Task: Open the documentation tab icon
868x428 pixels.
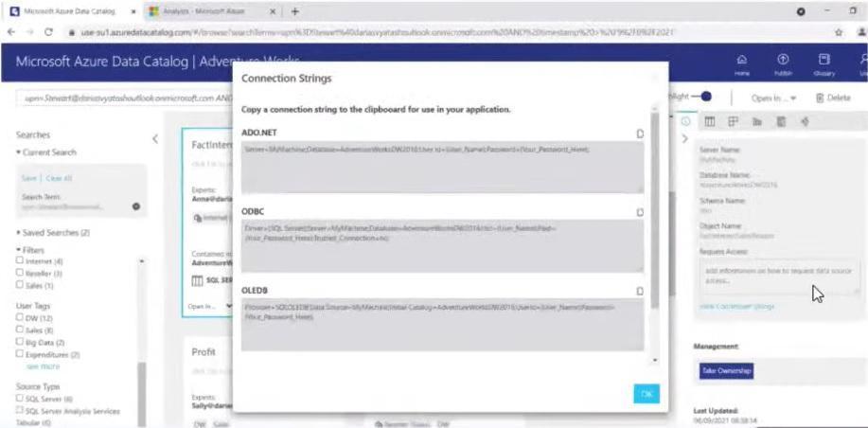Action: [781, 122]
